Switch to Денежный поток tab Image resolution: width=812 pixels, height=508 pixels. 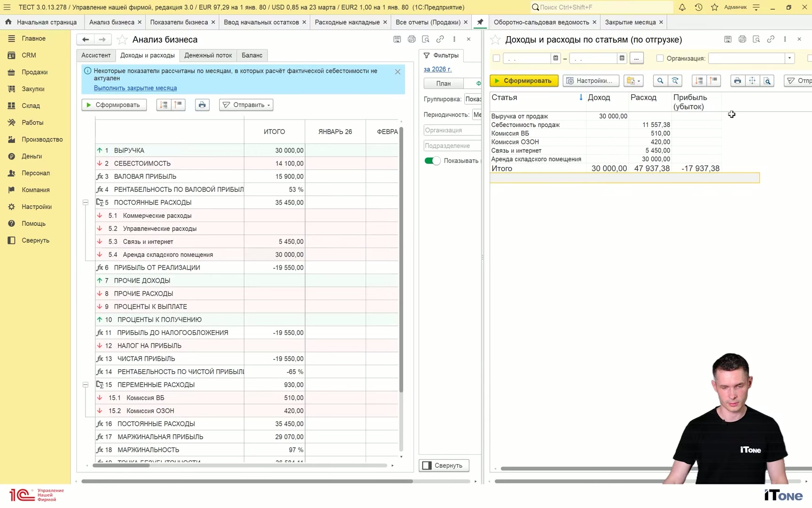tap(208, 56)
